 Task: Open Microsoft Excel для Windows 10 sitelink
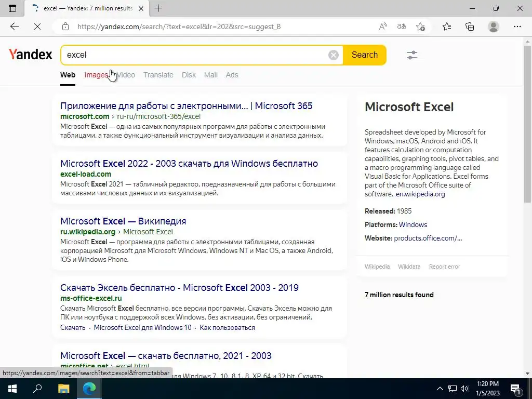click(x=142, y=328)
